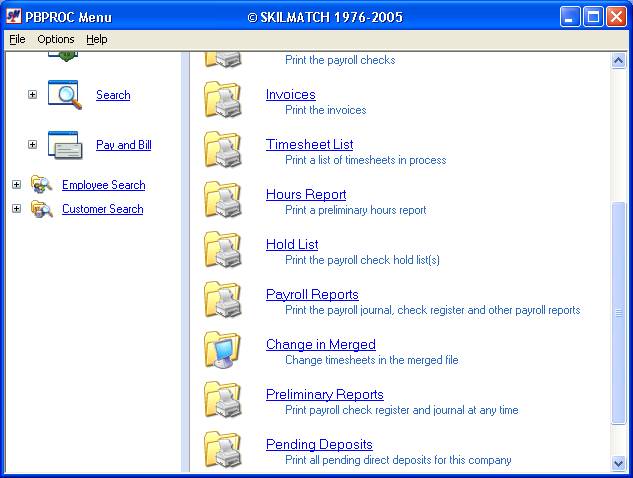This screenshot has width=633, height=478.
Task: Open the Customer Search link
Action: pos(103,209)
